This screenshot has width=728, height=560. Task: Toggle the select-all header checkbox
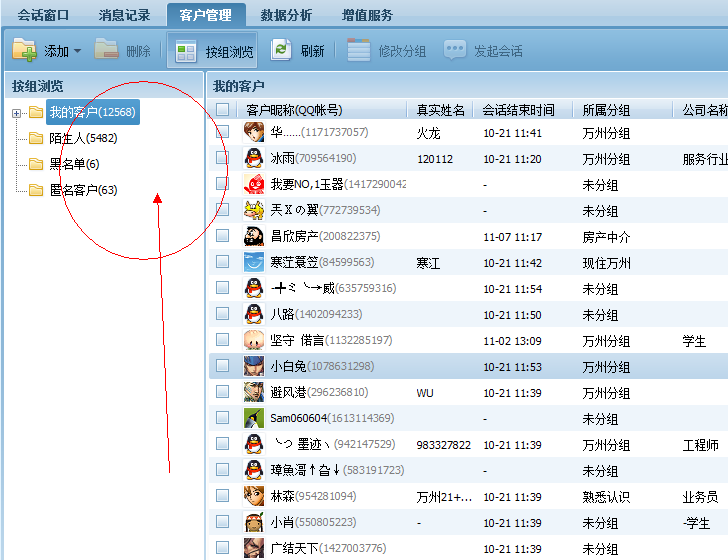click(x=222, y=110)
